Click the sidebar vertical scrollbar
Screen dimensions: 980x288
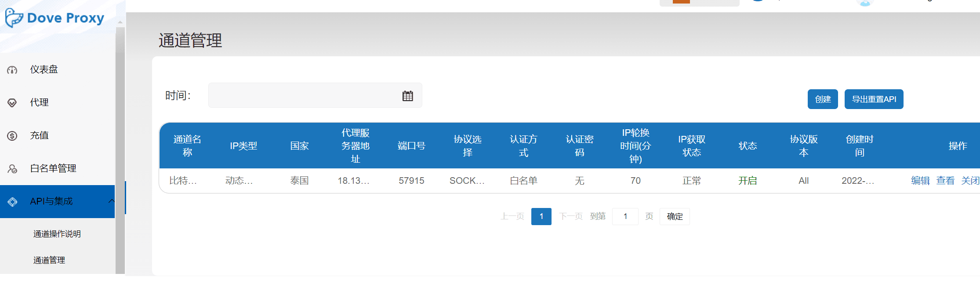(120, 132)
